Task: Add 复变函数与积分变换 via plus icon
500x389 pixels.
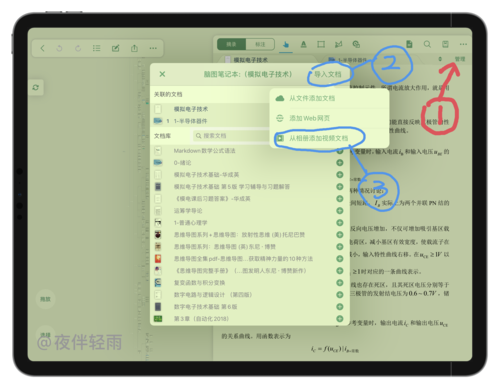Action: click(340, 283)
